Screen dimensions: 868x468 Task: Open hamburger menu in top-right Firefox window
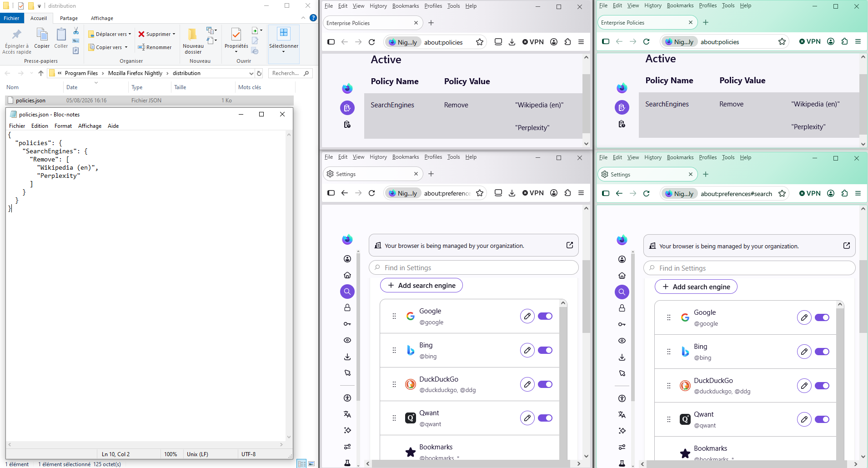(x=858, y=41)
